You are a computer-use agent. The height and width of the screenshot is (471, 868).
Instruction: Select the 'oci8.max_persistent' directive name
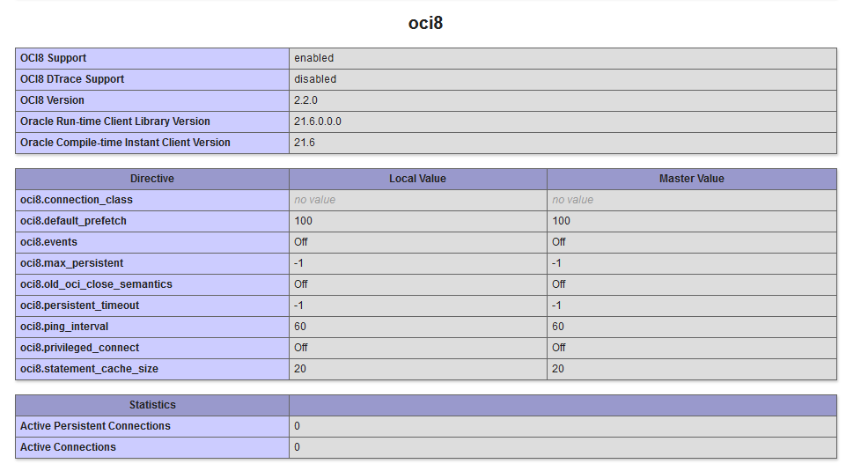(x=72, y=263)
